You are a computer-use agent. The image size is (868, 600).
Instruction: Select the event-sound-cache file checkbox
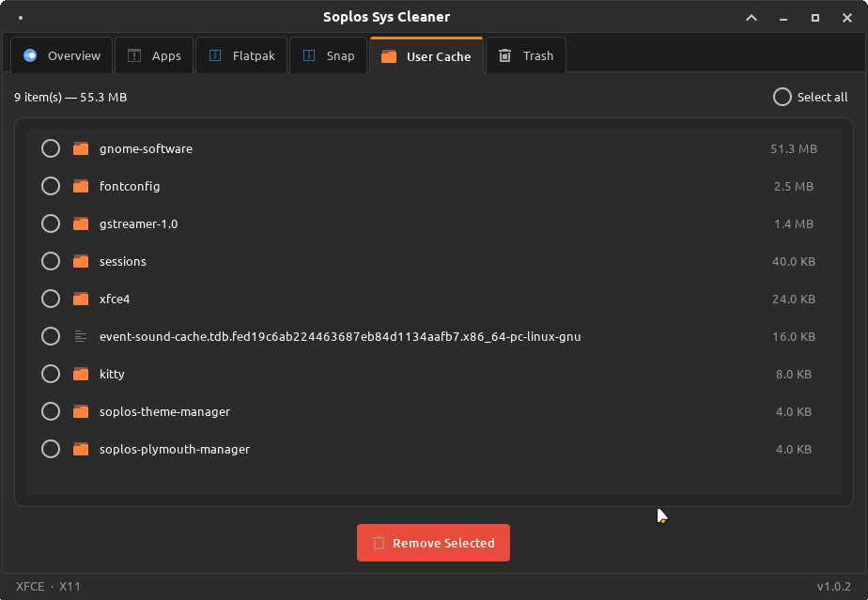point(51,336)
